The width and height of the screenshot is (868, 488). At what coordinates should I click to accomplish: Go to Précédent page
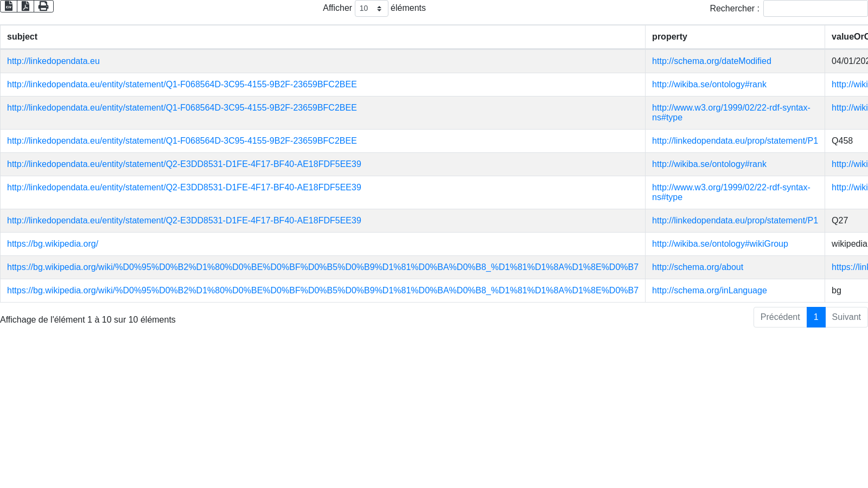click(780, 317)
